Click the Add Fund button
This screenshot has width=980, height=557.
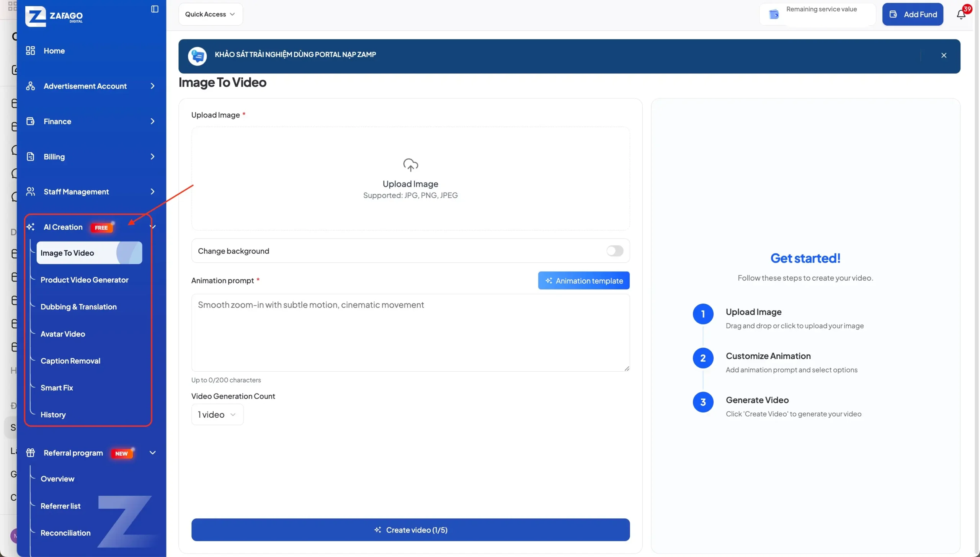click(x=913, y=14)
